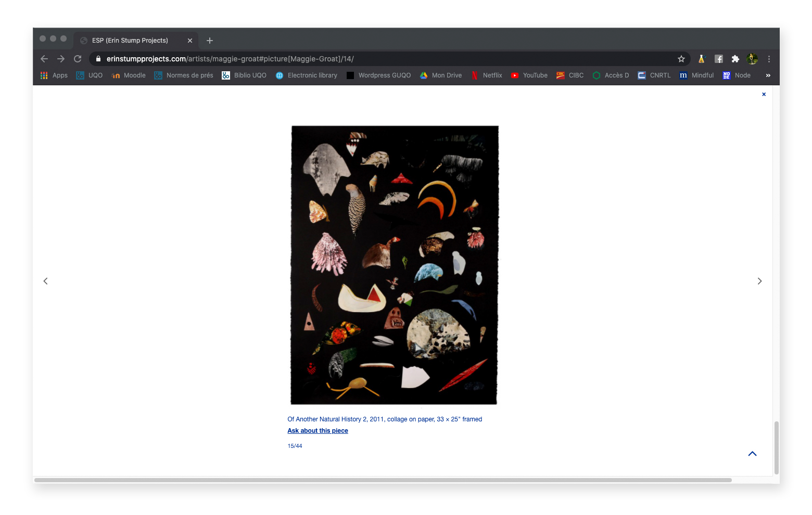Open the Moodle bookmark
Screen dimensions: 812x515
pyautogui.click(x=129, y=75)
